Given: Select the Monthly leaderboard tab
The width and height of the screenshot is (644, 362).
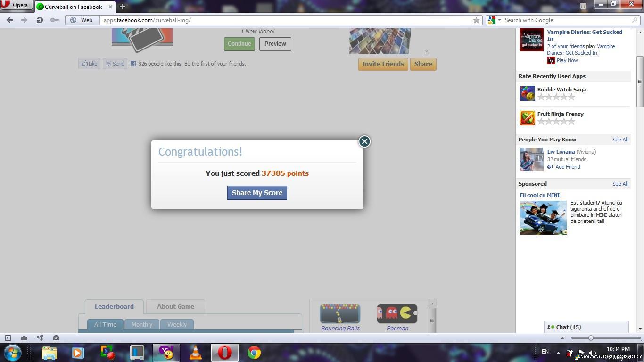Looking at the screenshot, I should (141, 324).
